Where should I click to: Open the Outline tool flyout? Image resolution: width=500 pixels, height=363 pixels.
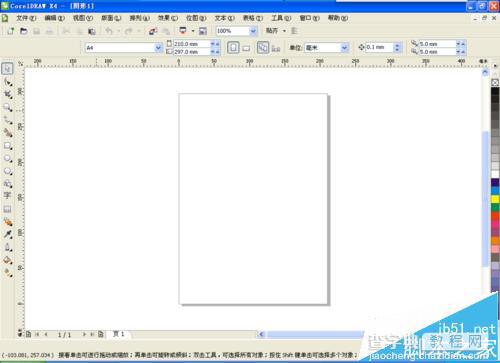click(8, 247)
